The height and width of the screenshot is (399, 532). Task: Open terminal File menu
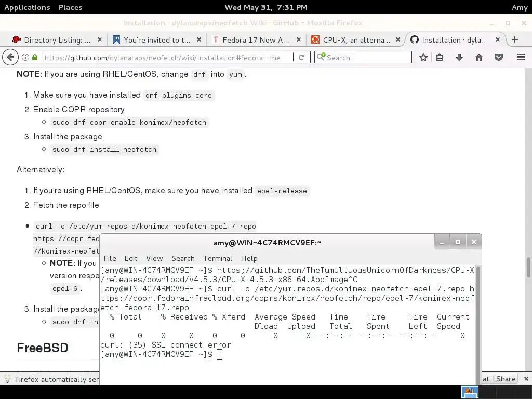(x=110, y=258)
